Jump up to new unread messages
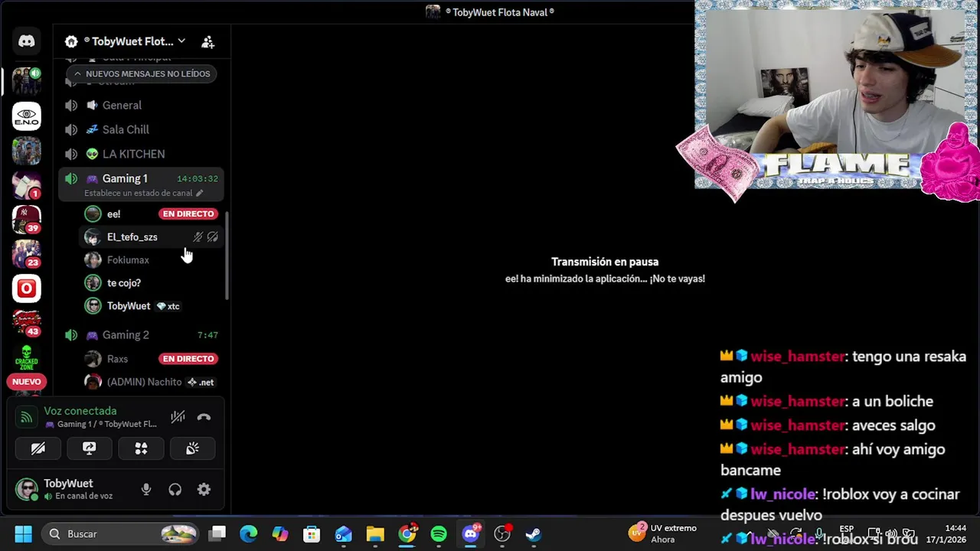Viewport: 980px width, 551px height. [142, 74]
